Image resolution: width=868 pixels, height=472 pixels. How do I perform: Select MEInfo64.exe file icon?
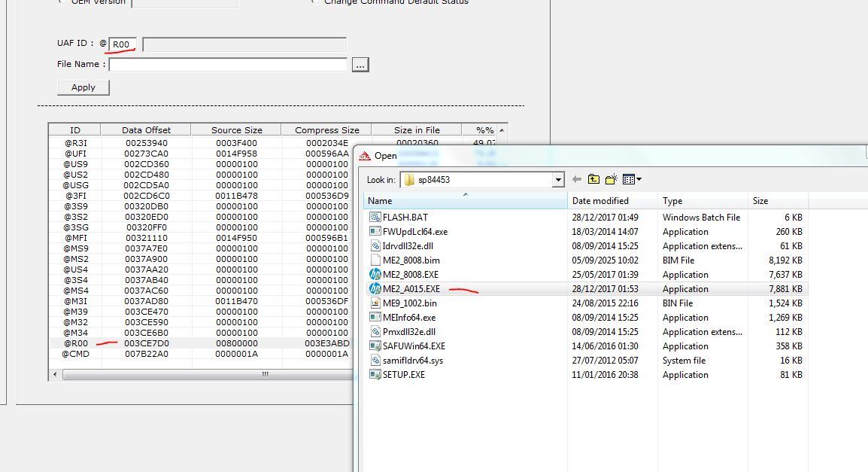[x=375, y=318]
